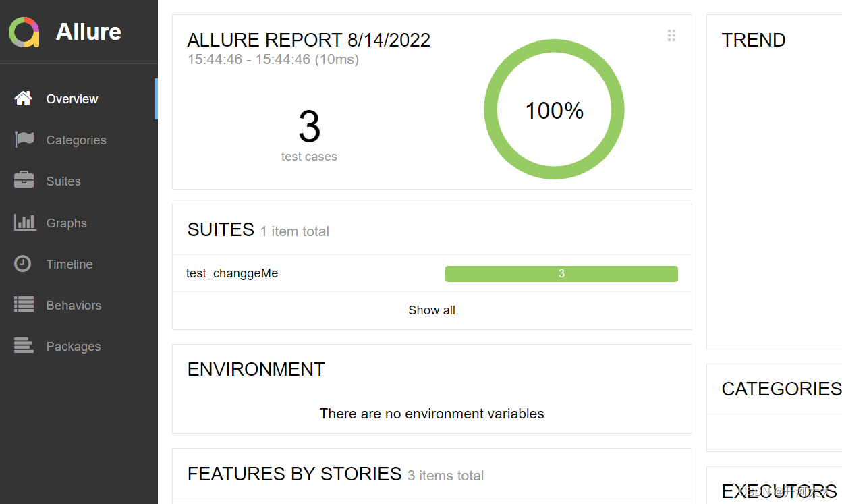The height and width of the screenshot is (504, 842).
Task: Navigate to the Packages page
Action: 78,346
